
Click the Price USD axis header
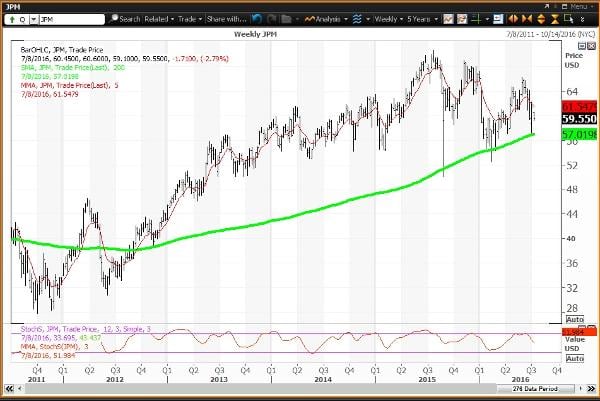(574, 60)
